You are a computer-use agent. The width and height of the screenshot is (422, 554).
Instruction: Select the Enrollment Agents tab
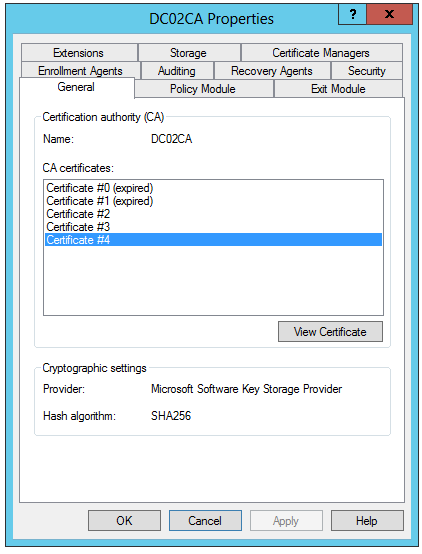click(81, 71)
